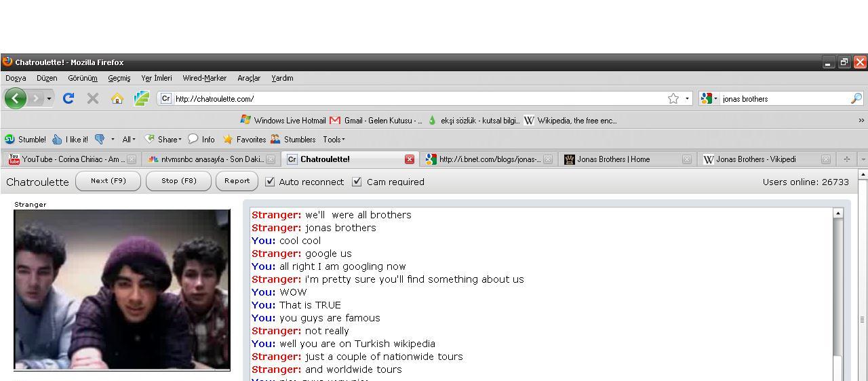The width and height of the screenshot is (868, 381).
Task: Open ekşi sözlük bookmark
Action: pos(473,120)
